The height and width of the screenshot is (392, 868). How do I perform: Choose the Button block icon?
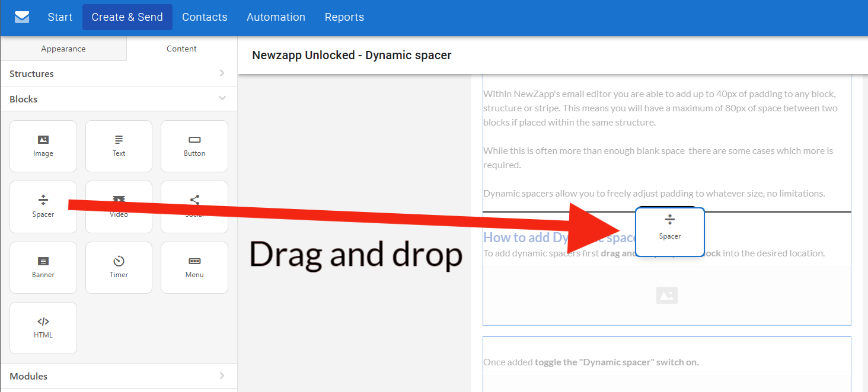[x=194, y=146]
